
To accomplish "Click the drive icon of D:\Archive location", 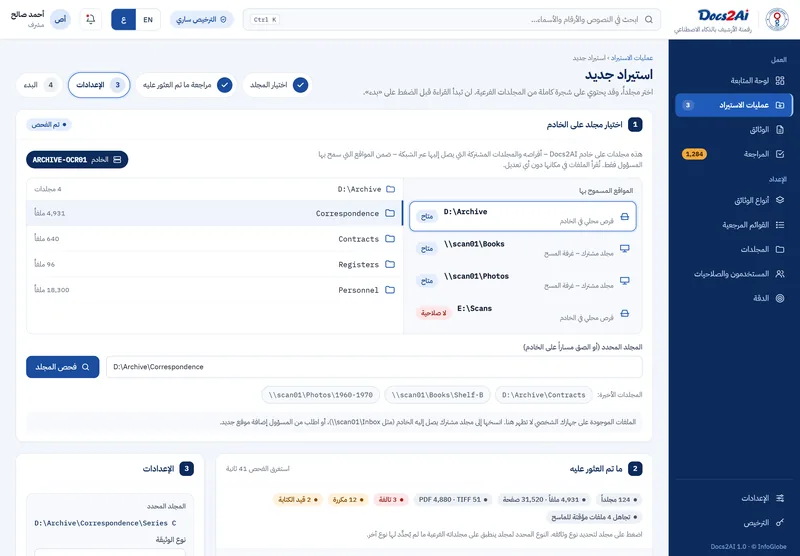I will (624, 217).
